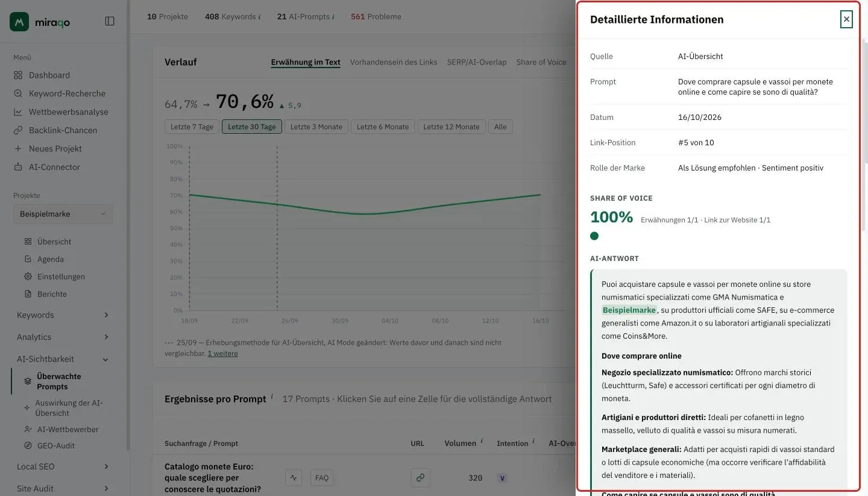
Task: Expand the Analytics sidebar section
Action: 64,337
